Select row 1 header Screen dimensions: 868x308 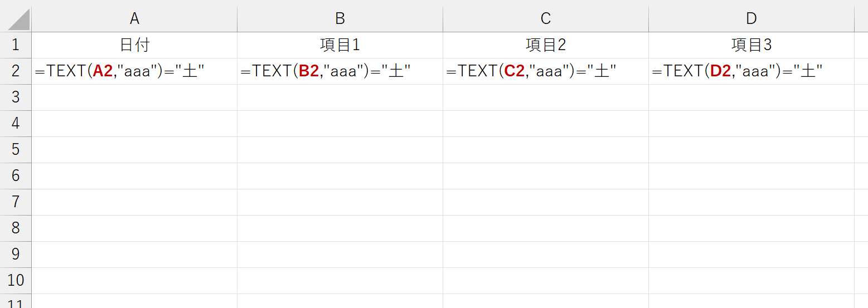pos(16,45)
